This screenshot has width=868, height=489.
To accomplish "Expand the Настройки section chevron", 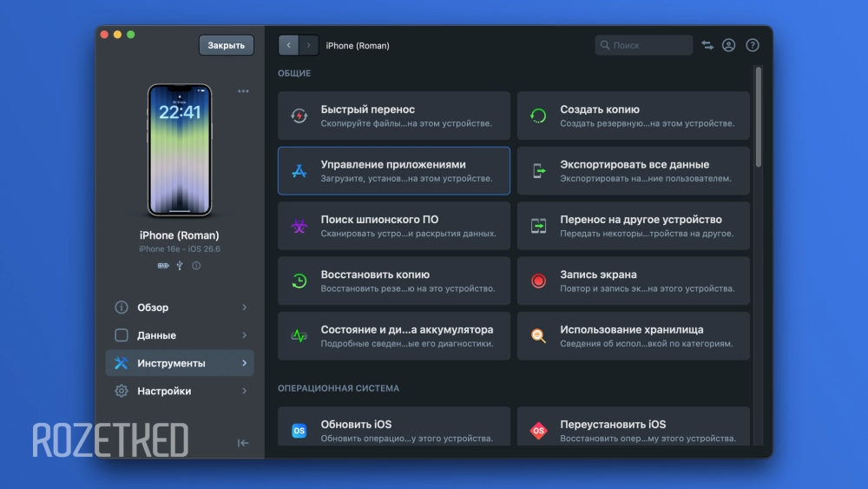I will 244,391.
